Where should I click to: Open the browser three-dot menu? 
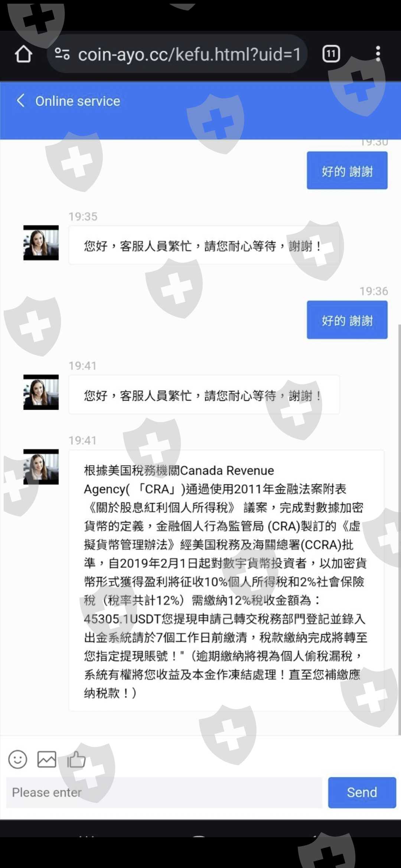378,54
